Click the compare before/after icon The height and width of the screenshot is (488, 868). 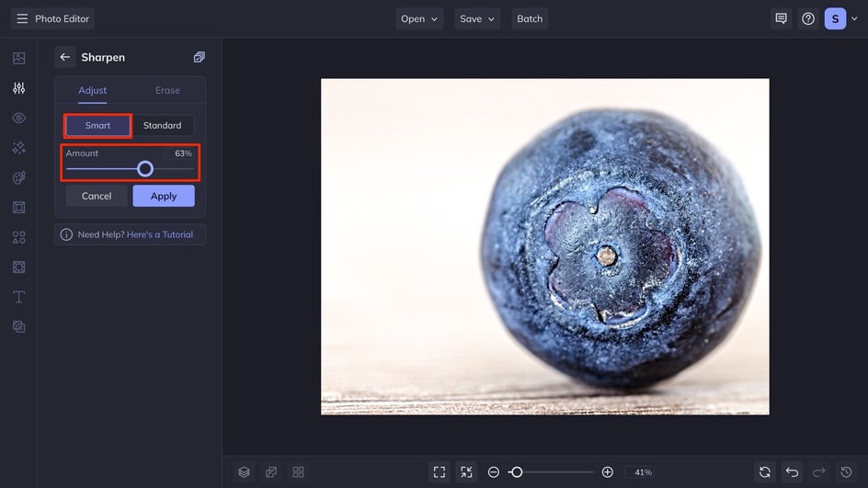pos(271,472)
